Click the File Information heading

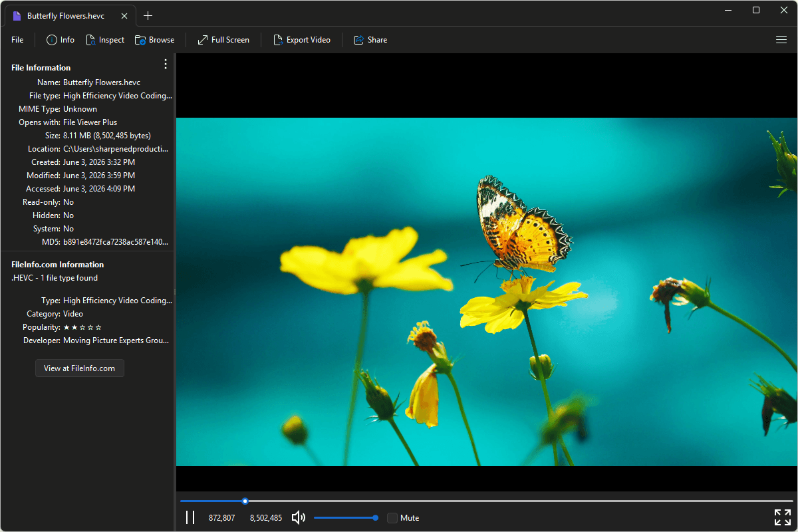(x=41, y=68)
